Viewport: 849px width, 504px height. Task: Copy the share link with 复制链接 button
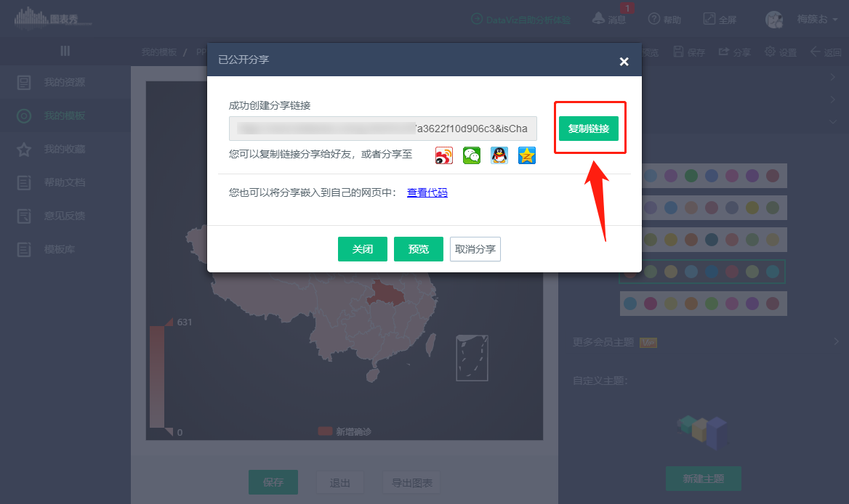[589, 128]
